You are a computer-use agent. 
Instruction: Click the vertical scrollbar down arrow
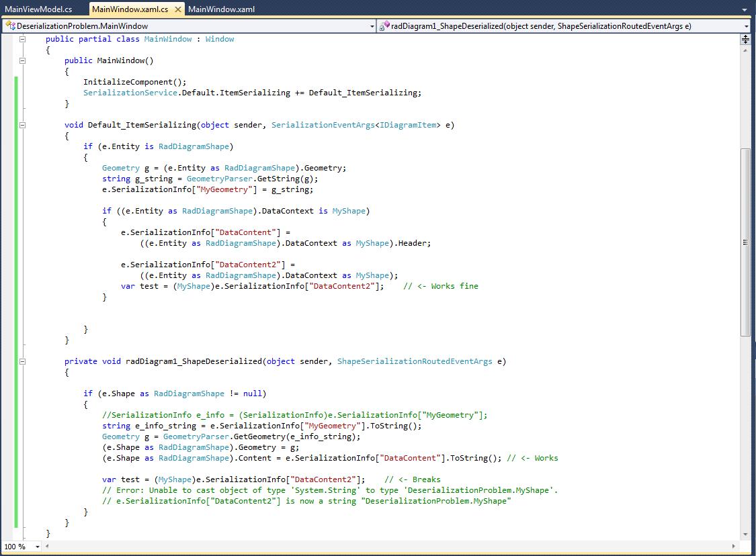745,535
